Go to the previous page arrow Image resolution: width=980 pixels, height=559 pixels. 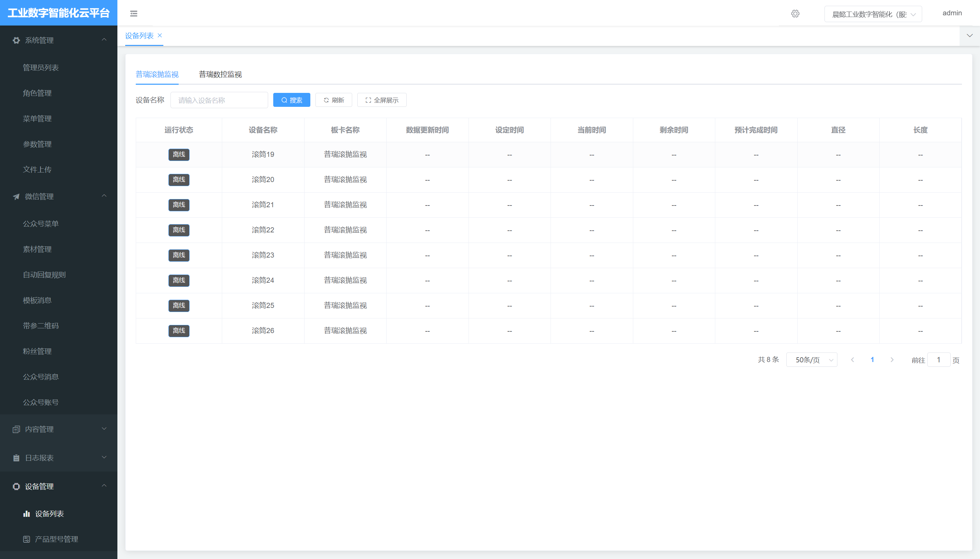point(852,360)
